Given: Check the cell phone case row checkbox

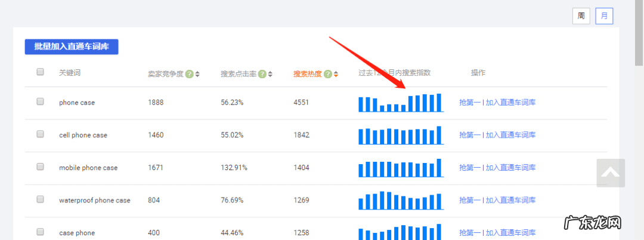Looking at the screenshot, I should (x=41, y=134).
